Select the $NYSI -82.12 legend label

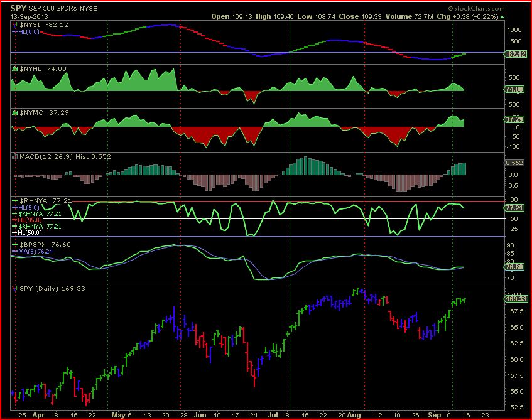pos(44,24)
